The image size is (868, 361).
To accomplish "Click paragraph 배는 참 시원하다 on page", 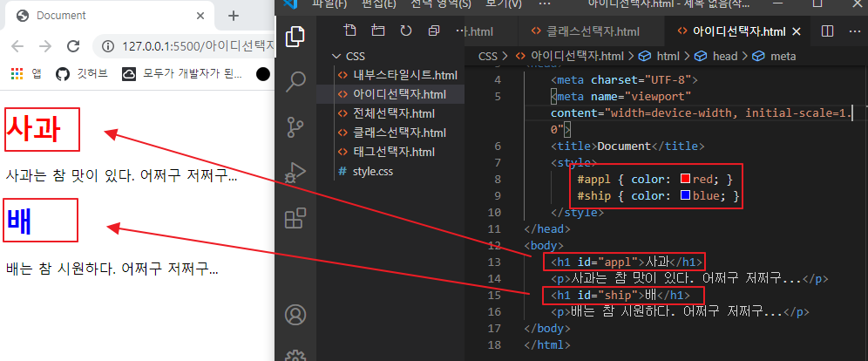I will tap(112, 269).
